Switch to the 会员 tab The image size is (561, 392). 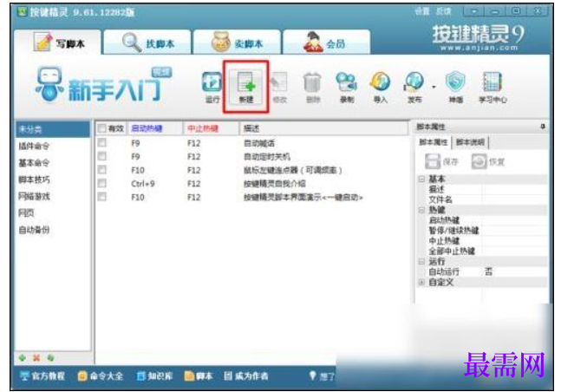click(326, 42)
